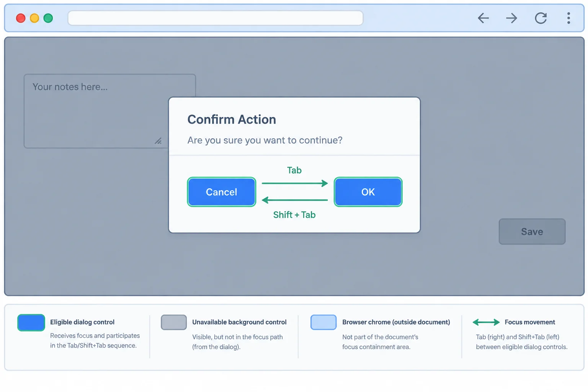Click 'Not part of the document's' legend text
The height and width of the screenshot is (392, 588).
(x=380, y=337)
